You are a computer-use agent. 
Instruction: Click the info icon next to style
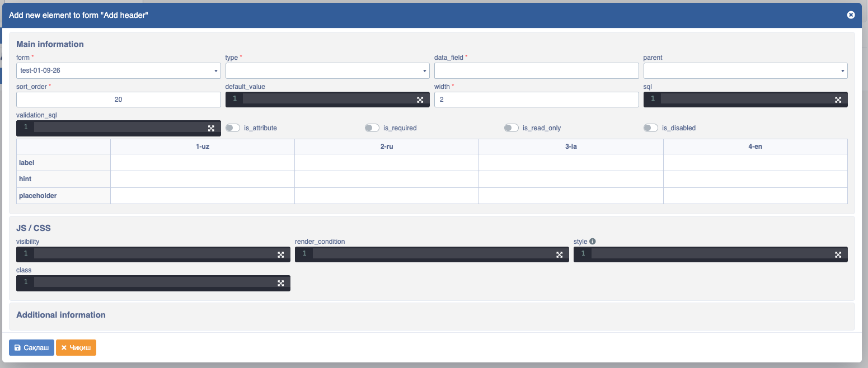click(593, 242)
